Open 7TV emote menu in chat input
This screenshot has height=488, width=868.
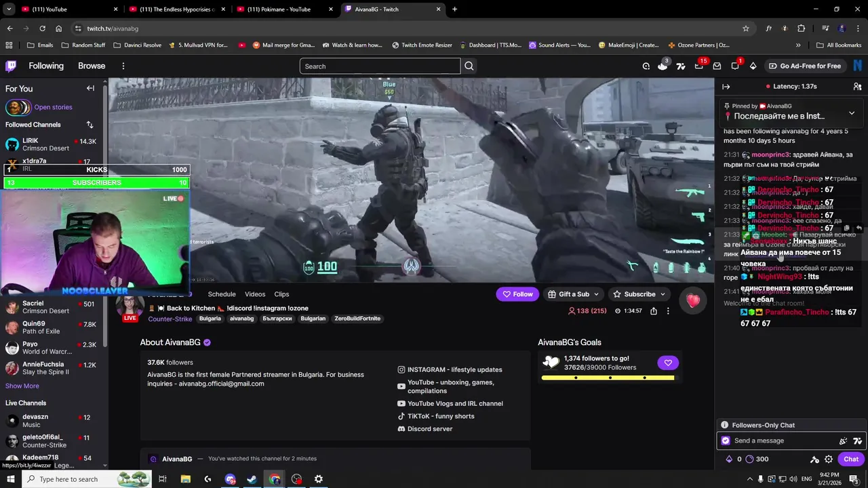click(x=857, y=441)
